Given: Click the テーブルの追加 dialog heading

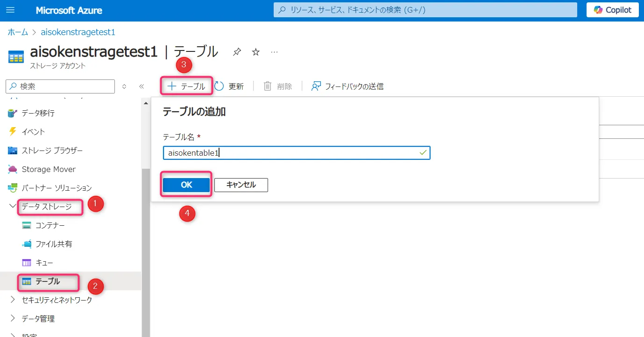Looking at the screenshot, I should (x=194, y=112).
